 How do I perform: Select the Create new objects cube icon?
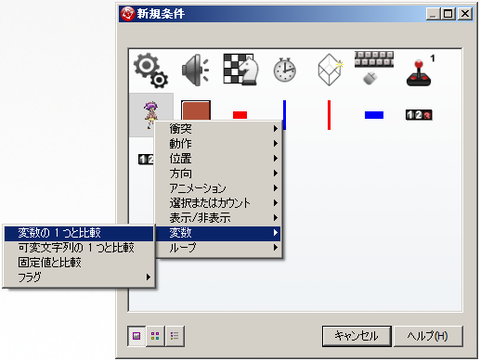click(x=330, y=69)
